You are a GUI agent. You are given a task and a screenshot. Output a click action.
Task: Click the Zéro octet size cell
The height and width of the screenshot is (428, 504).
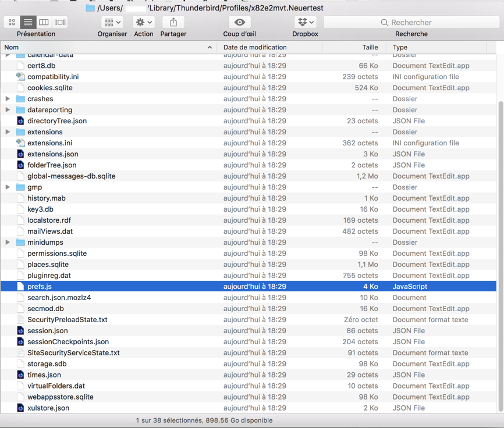click(x=361, y=319)
